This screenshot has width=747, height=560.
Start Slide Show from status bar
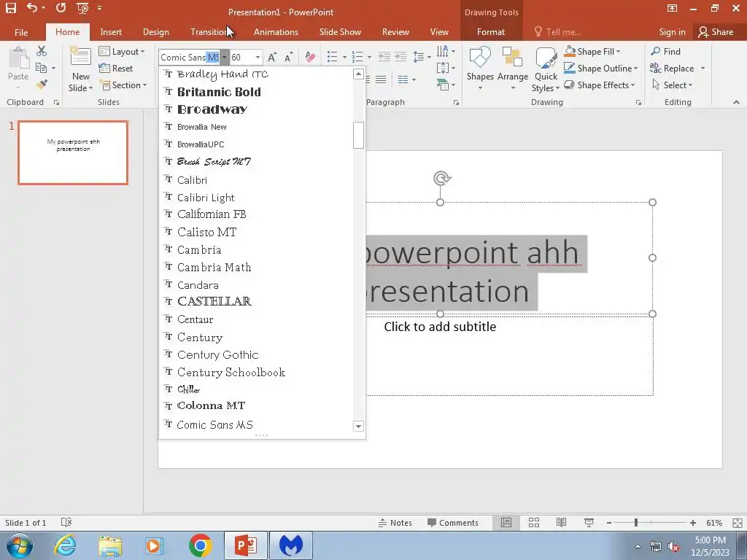click(589, 522)
